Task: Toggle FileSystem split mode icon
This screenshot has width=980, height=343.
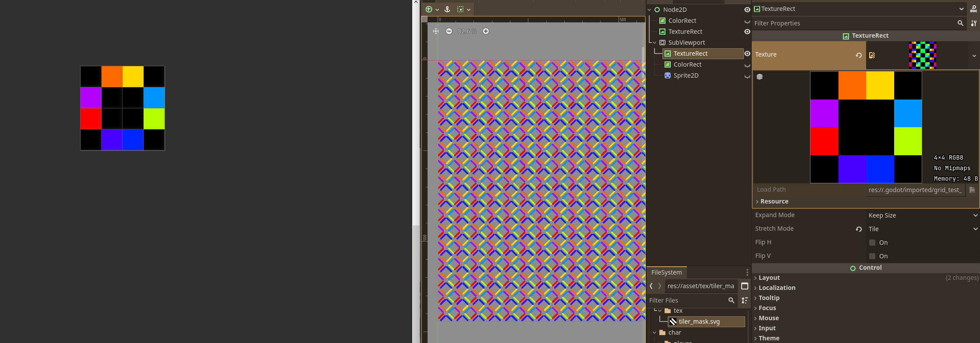Action: click(745, 286)
